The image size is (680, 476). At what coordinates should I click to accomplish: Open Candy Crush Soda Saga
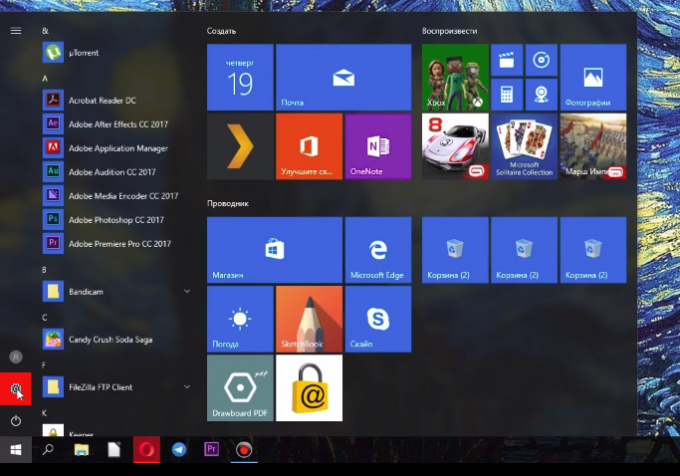(x=116, y=339)
